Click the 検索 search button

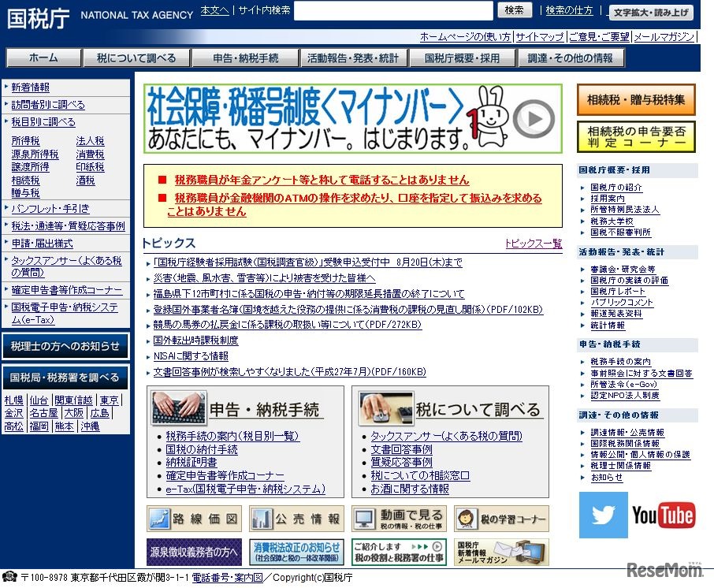(513, 10)
